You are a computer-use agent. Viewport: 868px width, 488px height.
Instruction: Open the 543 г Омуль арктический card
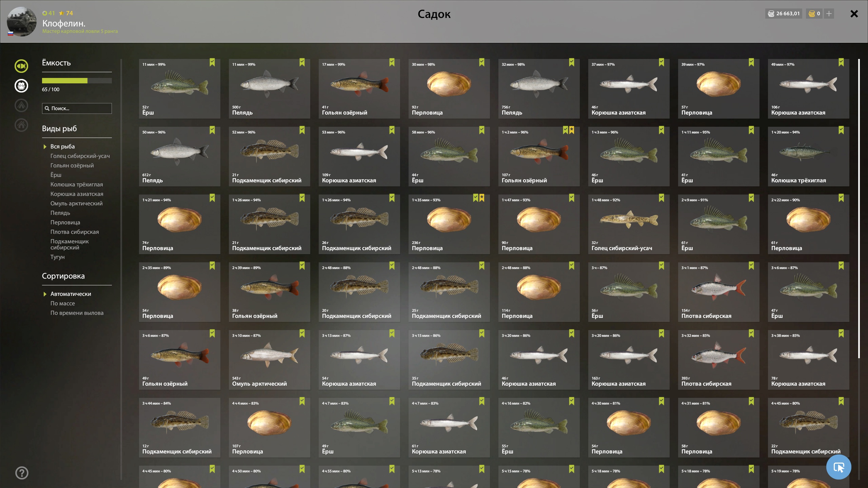(x=270, y=360)
